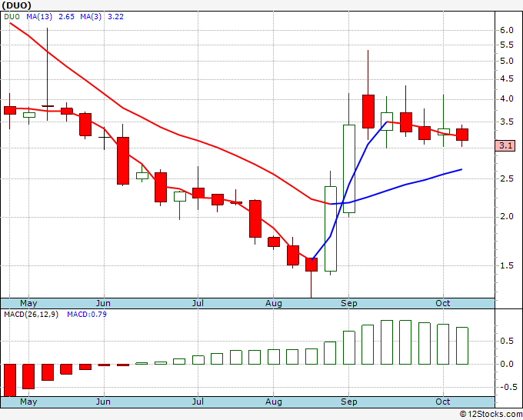Image resolution: width=523 pixels, height=420 pixels.
Task: Click May on the price chart date axis
Action: [28, 303]
